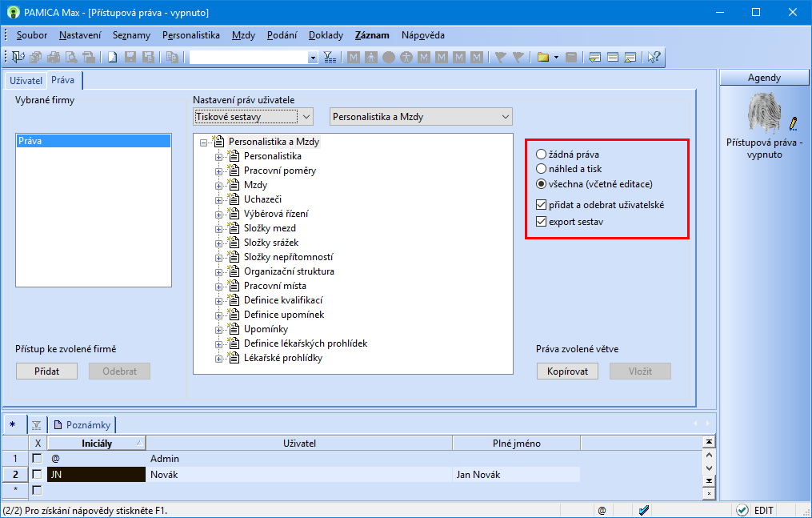Click the person-in-circle toolbar icon
Viewport: 812px width, 518px height.
[x=406, y=57]
